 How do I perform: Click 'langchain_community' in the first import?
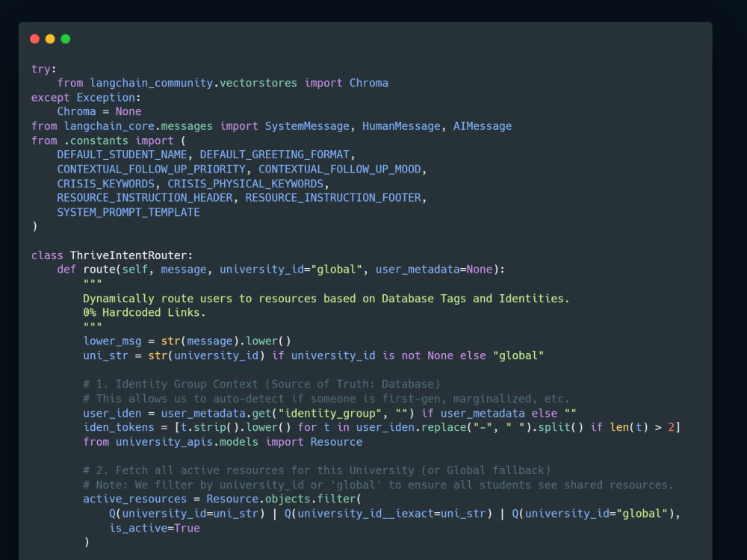152,83
